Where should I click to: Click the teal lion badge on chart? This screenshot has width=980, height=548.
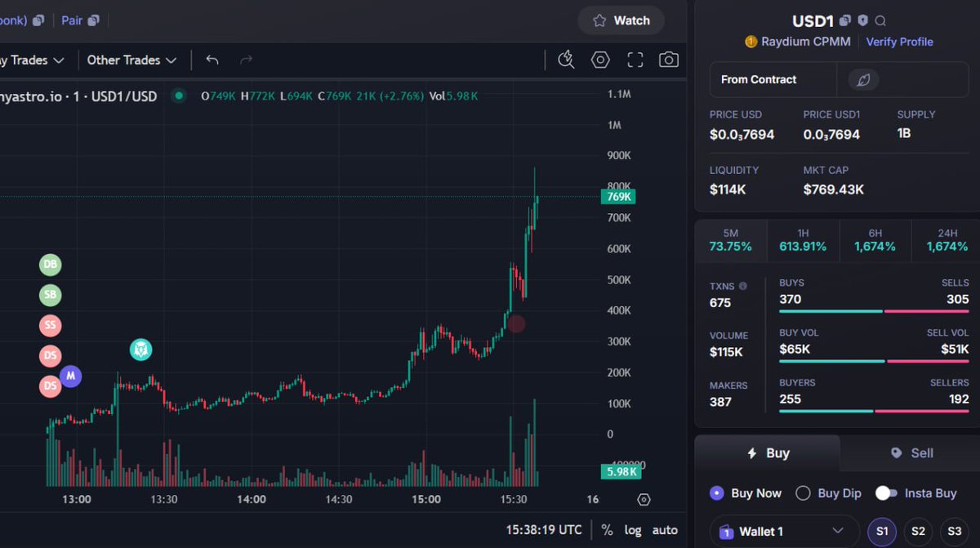[x=141, y=350]
